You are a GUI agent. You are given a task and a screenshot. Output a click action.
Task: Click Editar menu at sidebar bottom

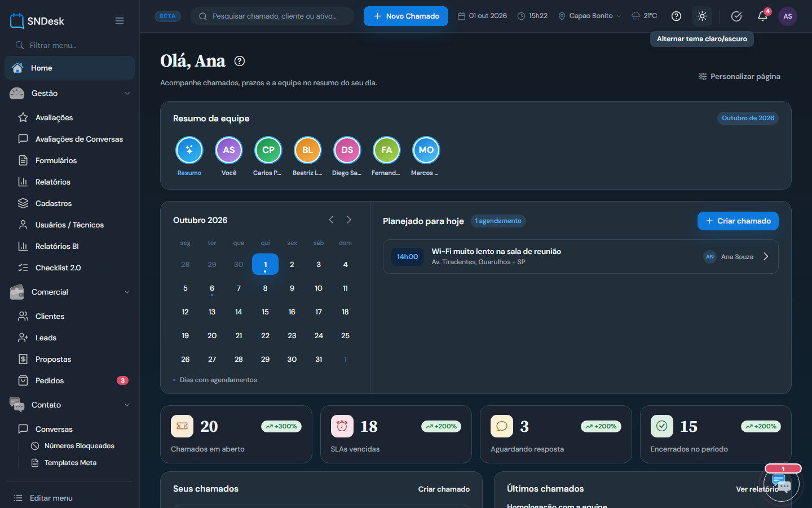pyautogui.click(x=43, y=498)
